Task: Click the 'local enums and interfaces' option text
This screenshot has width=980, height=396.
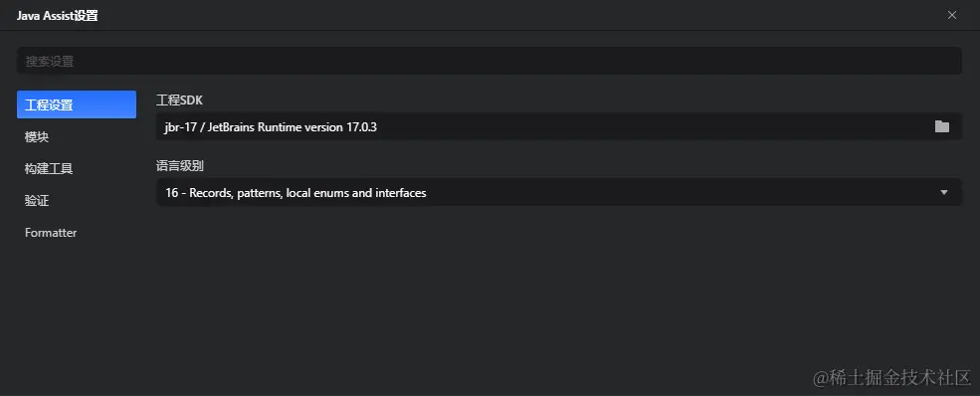Action: point(356,193)
